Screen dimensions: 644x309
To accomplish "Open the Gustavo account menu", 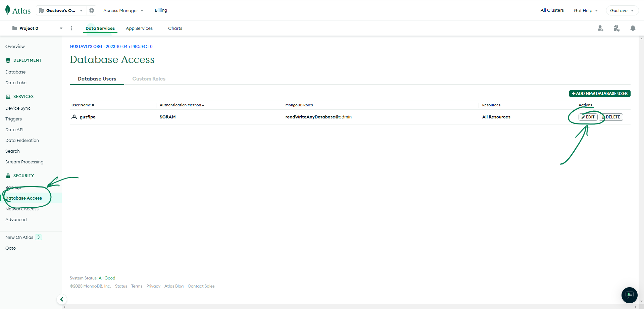I will [x=622, y=10].
